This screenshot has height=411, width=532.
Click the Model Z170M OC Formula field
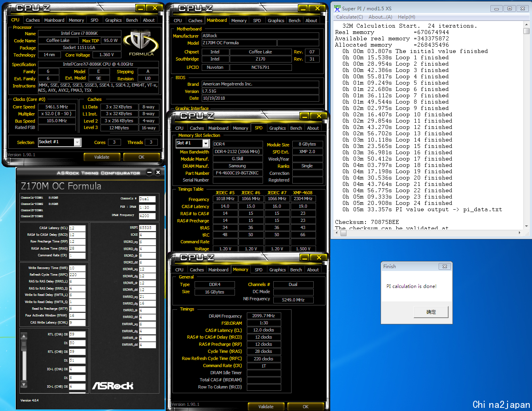(x=239, y=43)
